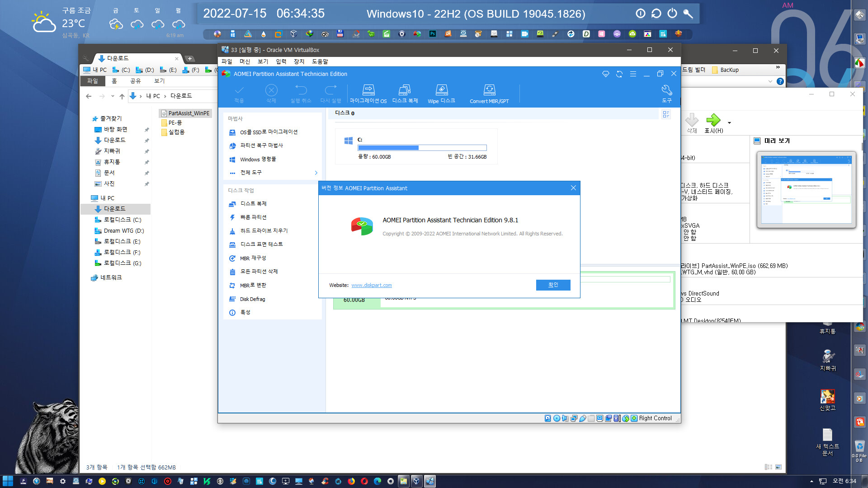Select the Wipe Disk toolbar tool
The height and width of the screenshot is (488, 868).
pyautogui.click(x=441, y=94)
